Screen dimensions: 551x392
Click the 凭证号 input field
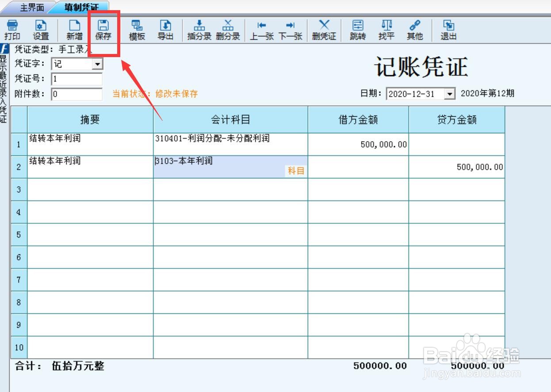click(x=77, y=79)
